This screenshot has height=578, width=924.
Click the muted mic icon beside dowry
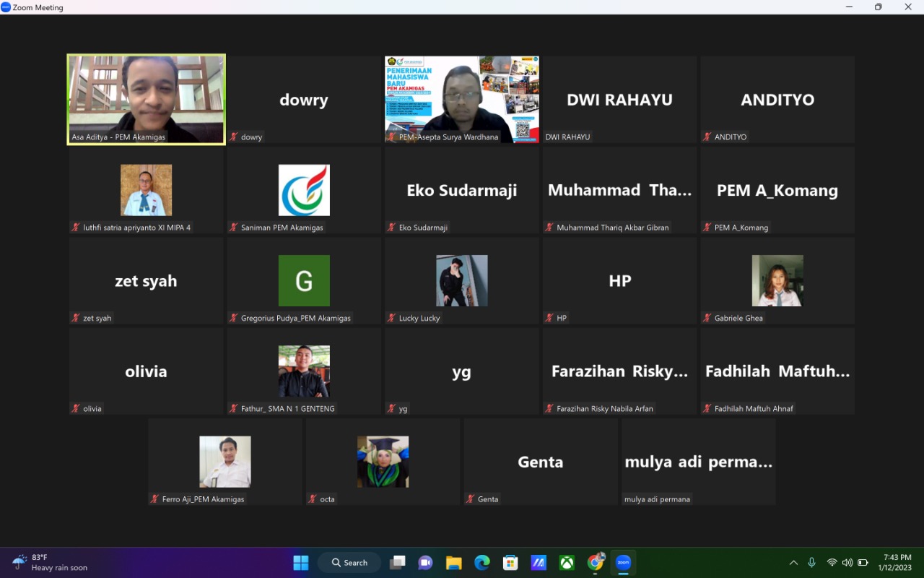pos(234,137)
